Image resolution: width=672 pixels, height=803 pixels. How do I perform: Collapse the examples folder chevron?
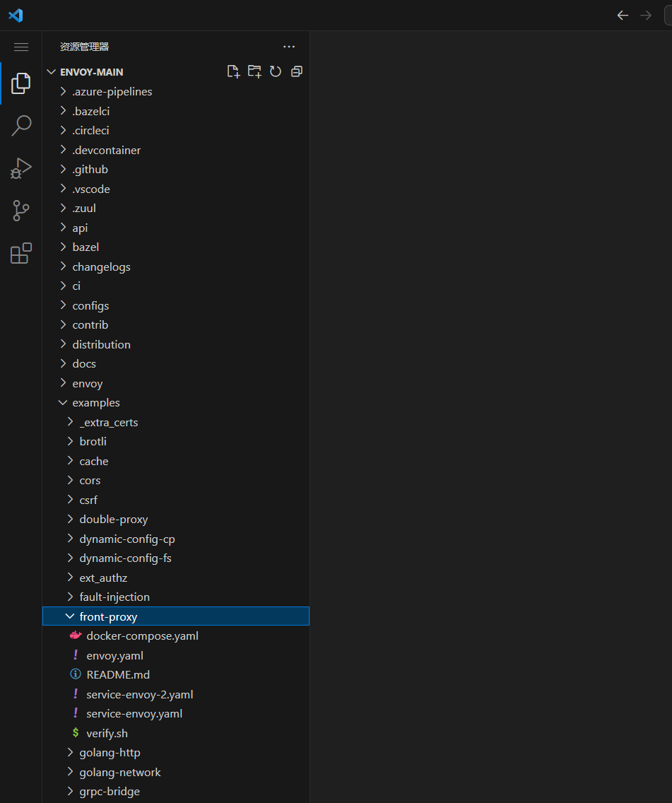click(63, 402)
